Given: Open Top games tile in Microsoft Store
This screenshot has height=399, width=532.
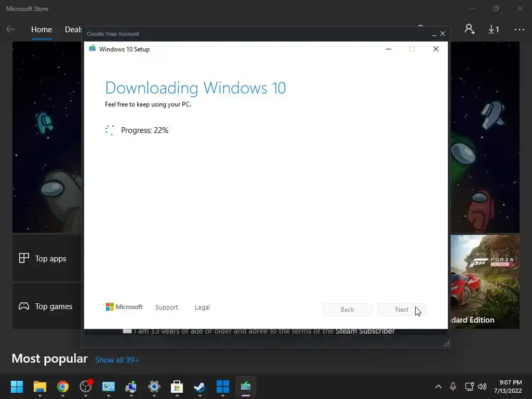Looking at the screenshot, I should point(47,306).
